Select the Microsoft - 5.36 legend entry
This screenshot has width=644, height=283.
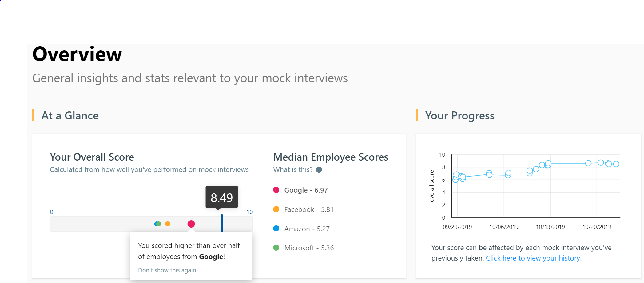(x=309, y=248)
